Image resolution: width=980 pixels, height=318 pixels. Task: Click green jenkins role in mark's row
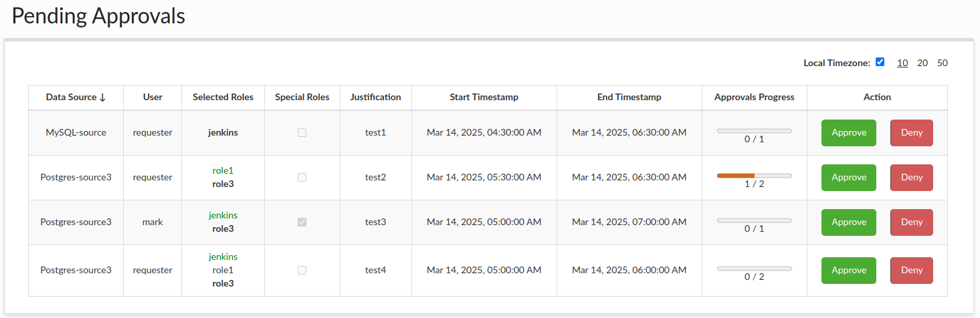tap(223, 216)
